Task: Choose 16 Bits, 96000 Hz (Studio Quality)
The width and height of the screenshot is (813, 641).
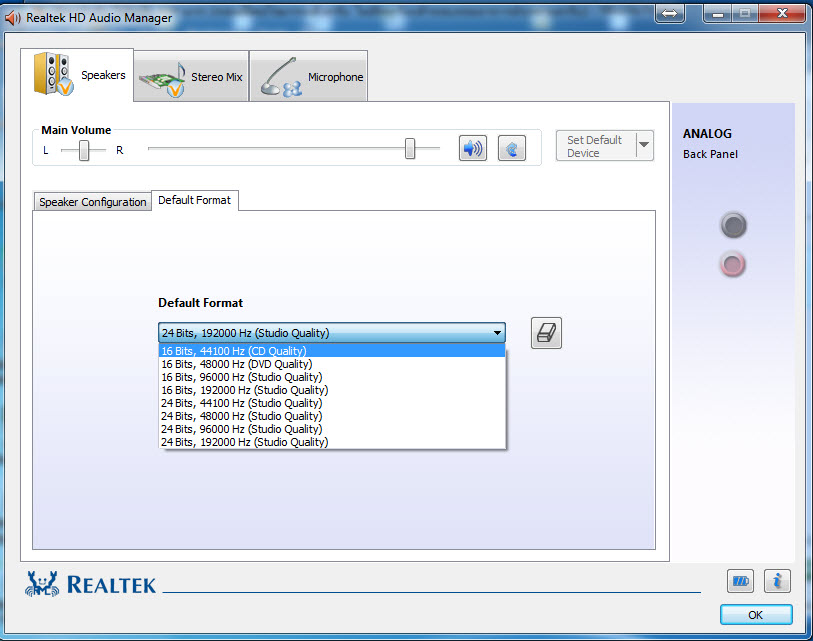Action: click(332, 377)
